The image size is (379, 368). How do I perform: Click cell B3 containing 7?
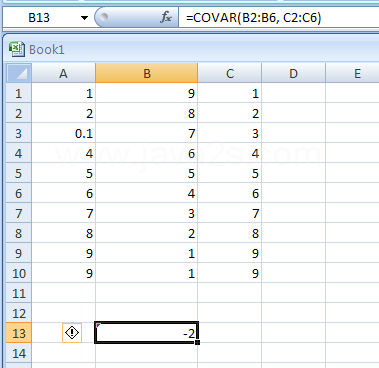147,133
